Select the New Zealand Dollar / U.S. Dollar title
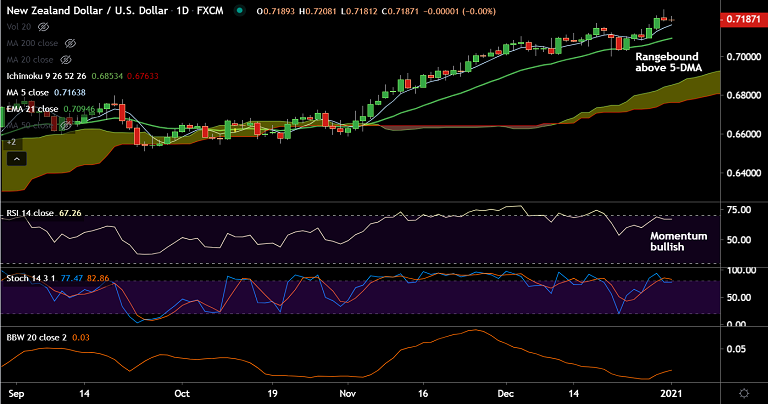The image size is (768, 404). [x=87, y=10]
